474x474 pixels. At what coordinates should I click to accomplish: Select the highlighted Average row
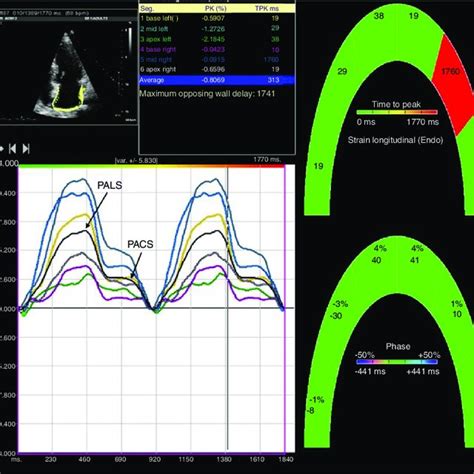tap(217, 80)
